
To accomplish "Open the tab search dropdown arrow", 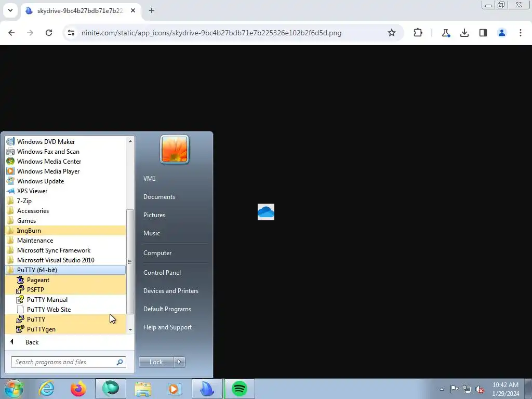I will (10, 10).
